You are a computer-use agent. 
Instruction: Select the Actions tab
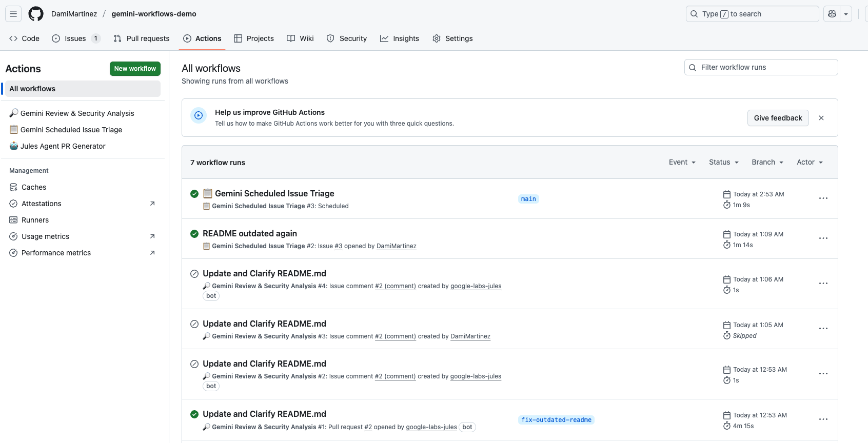pyautogui.click(x=202, y=38)
